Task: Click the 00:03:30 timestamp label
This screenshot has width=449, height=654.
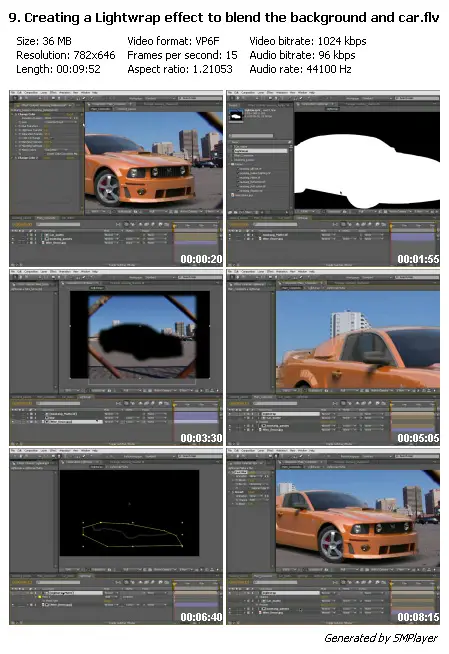Action: (x=201, y=438)
